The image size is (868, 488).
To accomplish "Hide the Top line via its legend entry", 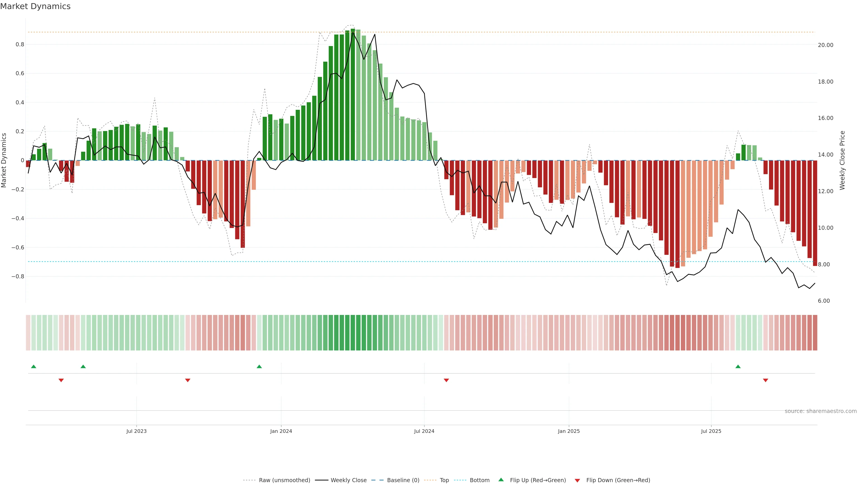I will tap(444, 480).
